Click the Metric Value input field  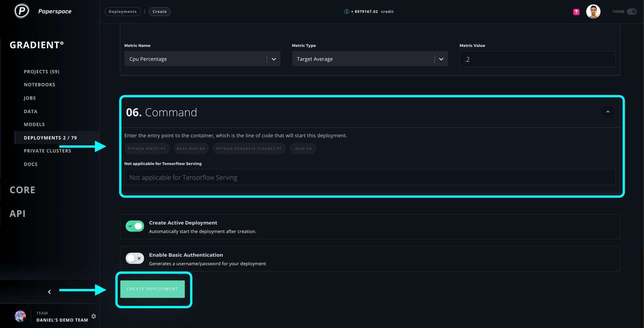pos(537,59)
